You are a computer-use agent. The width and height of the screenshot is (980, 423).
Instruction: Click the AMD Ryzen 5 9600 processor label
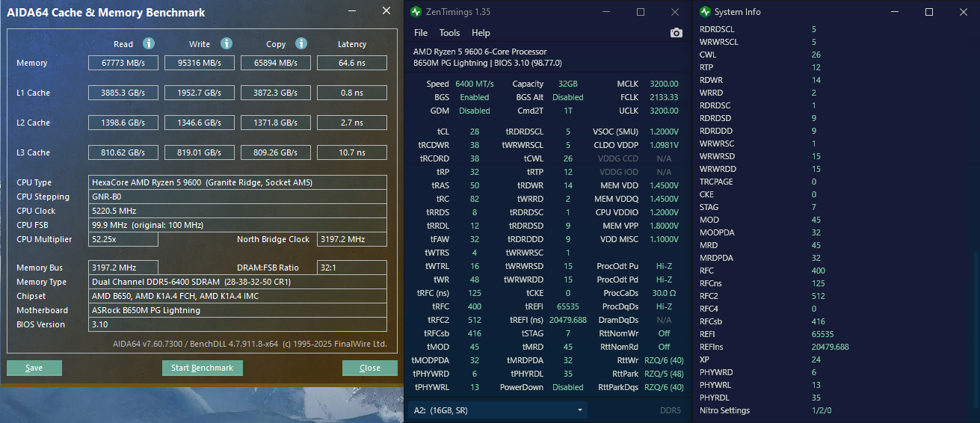(480, 52)
